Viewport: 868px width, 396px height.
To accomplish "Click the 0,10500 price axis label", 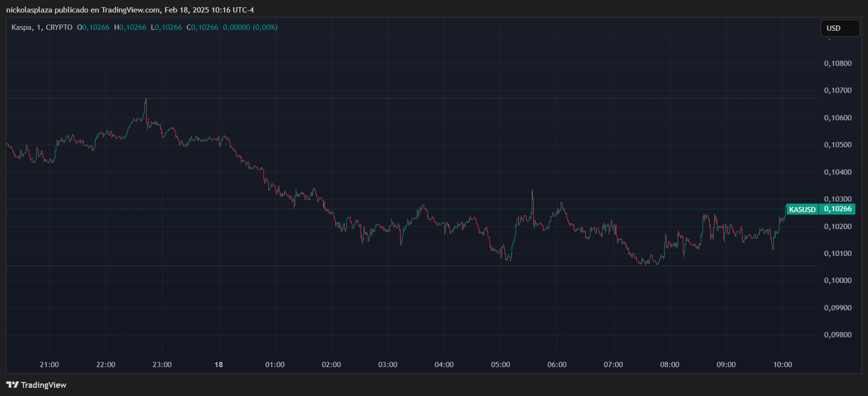I will pos(838,145).
